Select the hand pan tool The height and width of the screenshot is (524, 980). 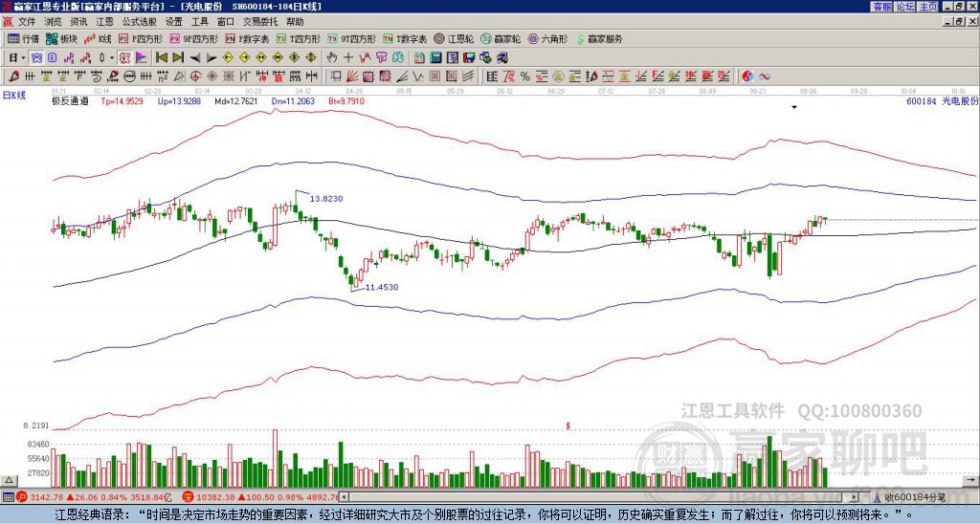(x=332, y=57)
